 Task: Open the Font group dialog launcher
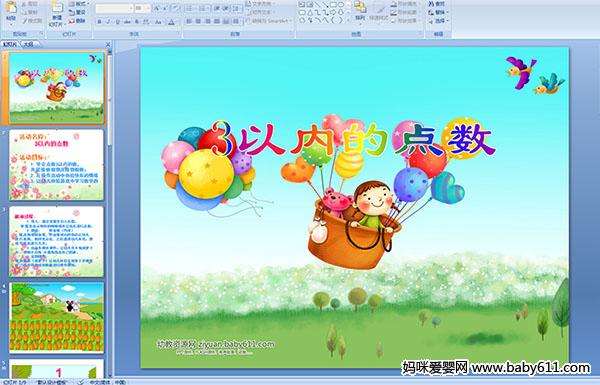coord(178,34)
